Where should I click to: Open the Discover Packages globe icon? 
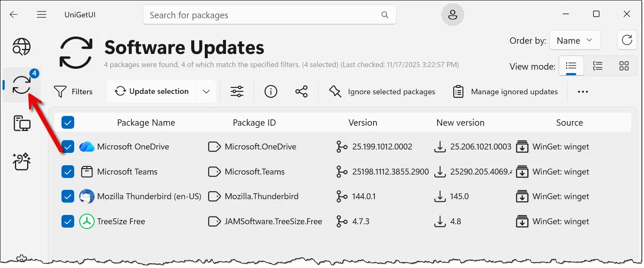[22, 47]
